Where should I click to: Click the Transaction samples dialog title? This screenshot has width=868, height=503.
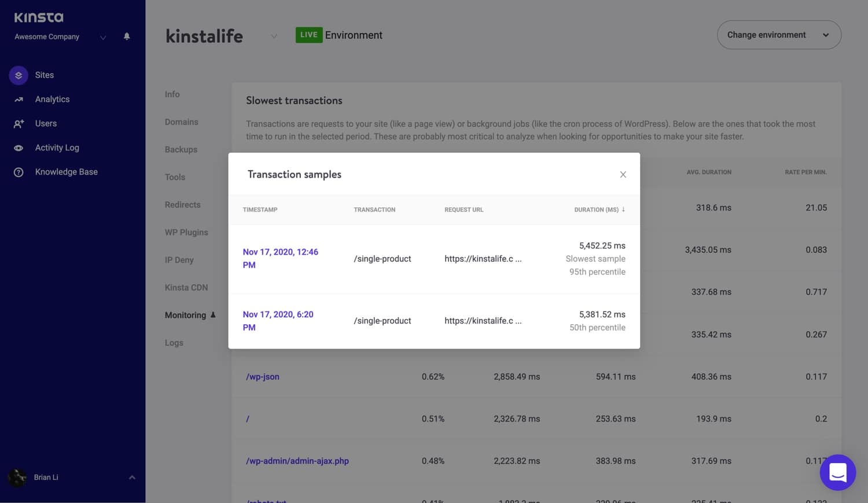[295, 174]
